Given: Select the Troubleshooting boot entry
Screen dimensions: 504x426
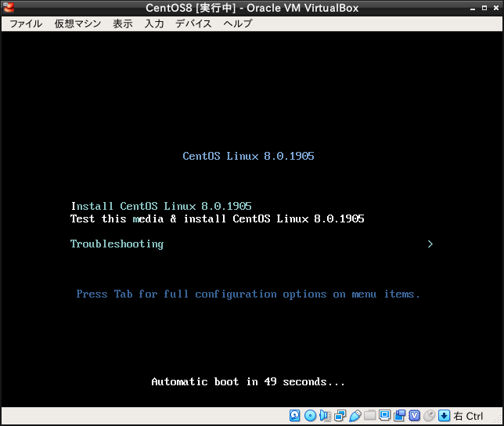Looking at the screenshot, I should point(117,244).
